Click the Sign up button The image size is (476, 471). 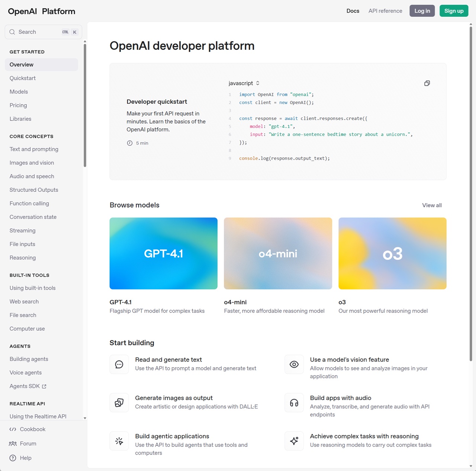[x=454, y=11]
